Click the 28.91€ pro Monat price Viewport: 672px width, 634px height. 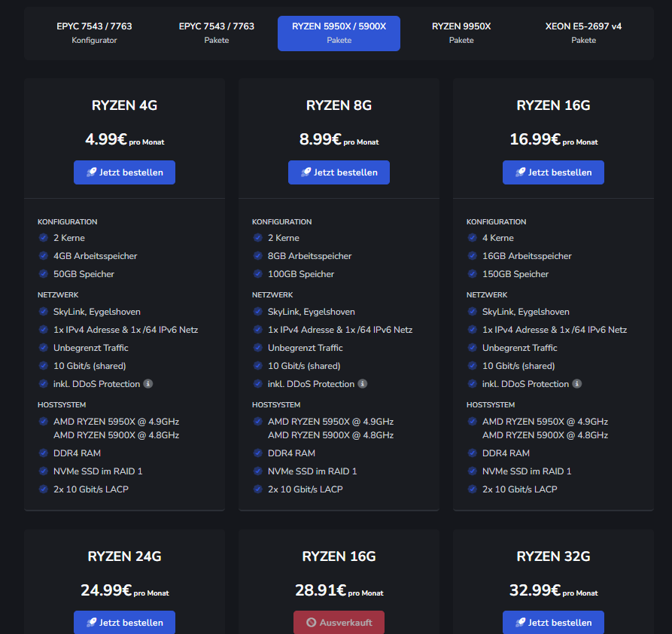(x=339, y=590)
